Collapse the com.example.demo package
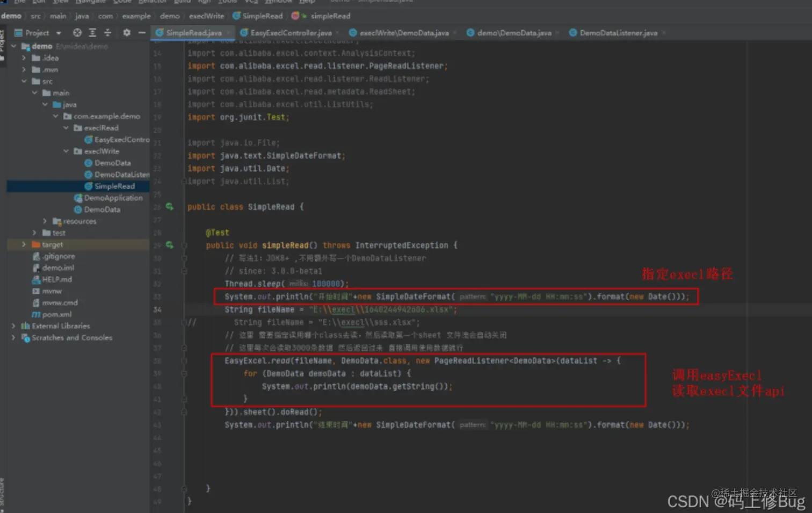The width and height of the screenshot is (812, 513). pos(56,116)
